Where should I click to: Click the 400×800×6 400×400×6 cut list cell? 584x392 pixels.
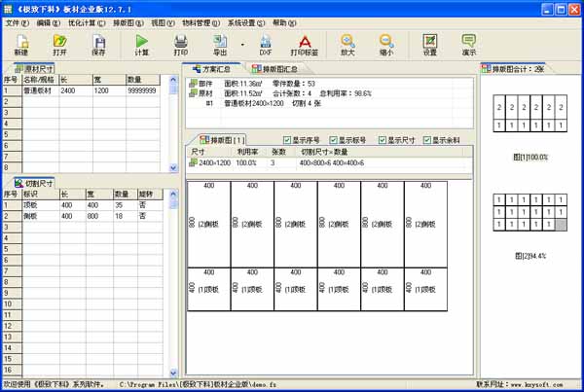[x=332, y=162]
